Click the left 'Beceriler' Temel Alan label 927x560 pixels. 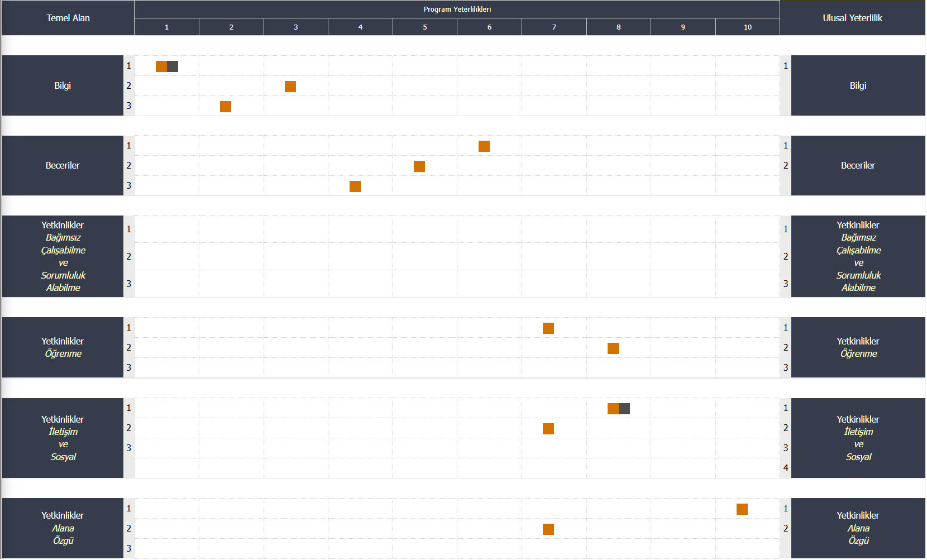[x=63, y=165]
